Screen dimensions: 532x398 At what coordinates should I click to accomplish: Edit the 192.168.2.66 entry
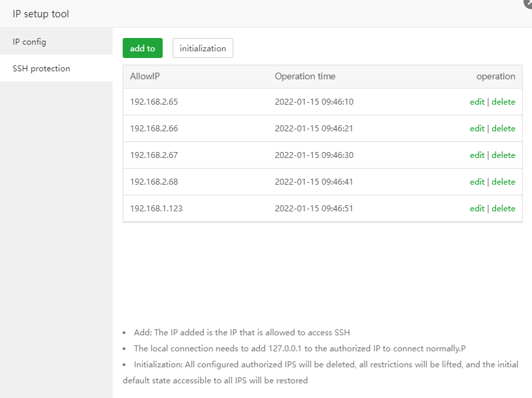(477, 129)
